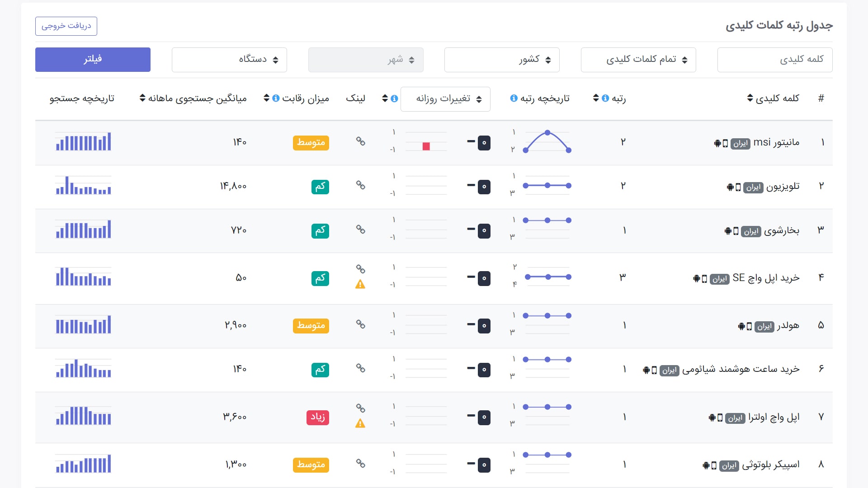Click دریافت خروجی export button
This screenshot has width=868, height=488.
click(x=66, y=26)
